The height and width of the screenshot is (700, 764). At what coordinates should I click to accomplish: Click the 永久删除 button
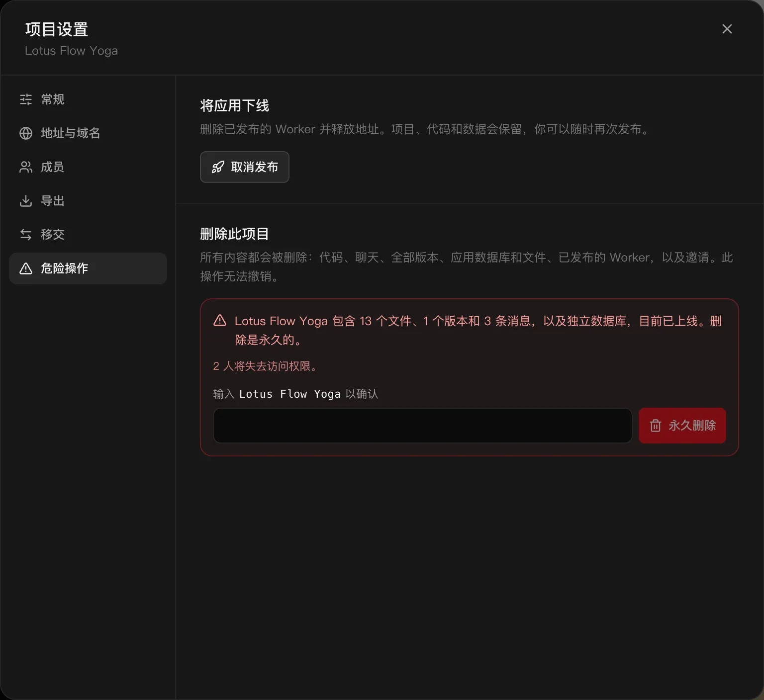coord(682,426)
